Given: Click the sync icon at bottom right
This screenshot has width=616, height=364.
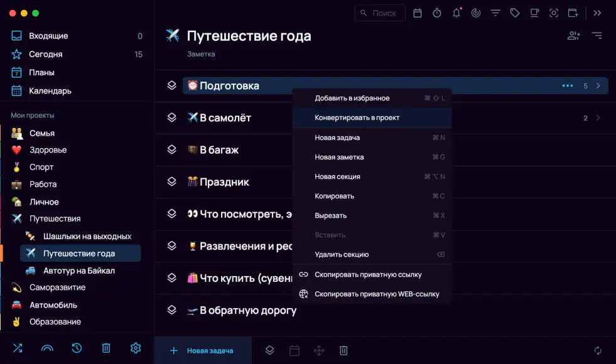Looking at the screenshot, I should pos(598,351).
